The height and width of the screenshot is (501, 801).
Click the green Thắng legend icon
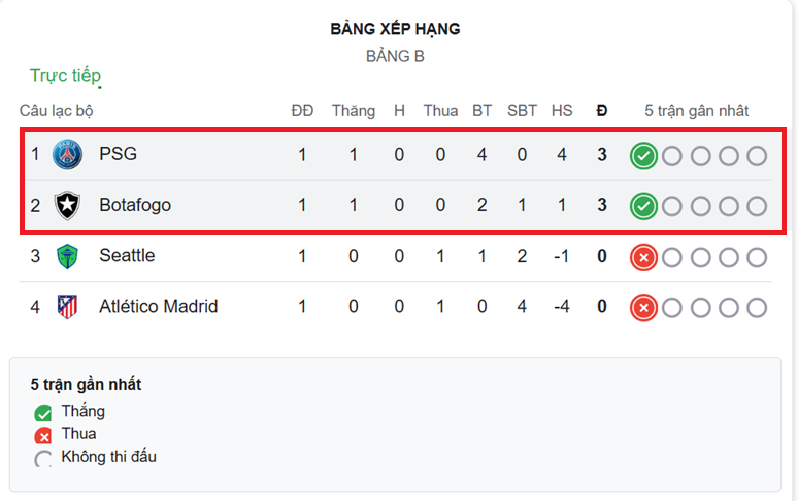click(43, 413)
